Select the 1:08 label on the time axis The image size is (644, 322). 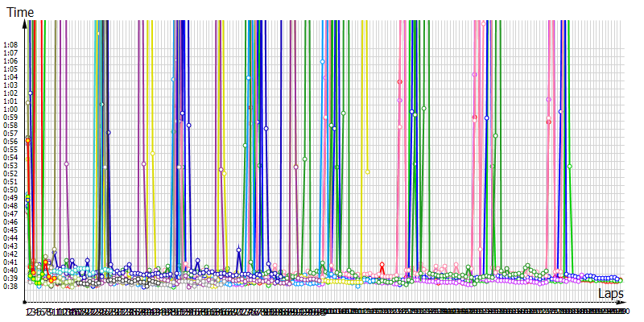(10, 44)
